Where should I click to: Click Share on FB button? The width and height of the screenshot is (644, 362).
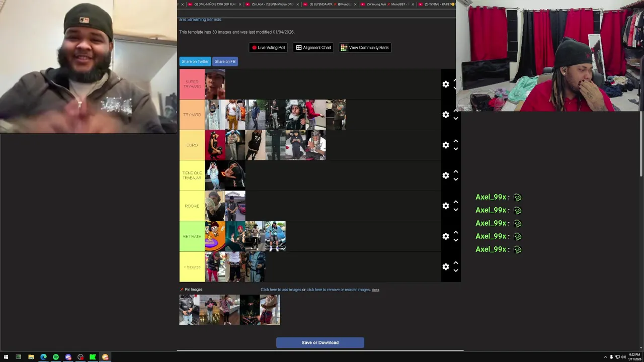(x=225, y=61)
